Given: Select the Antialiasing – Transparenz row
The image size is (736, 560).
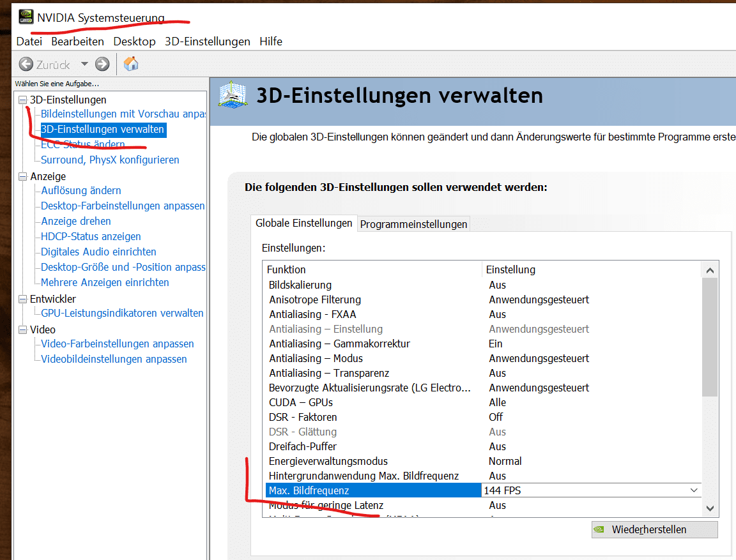Looking at the screenshot, I should [484, 374].
